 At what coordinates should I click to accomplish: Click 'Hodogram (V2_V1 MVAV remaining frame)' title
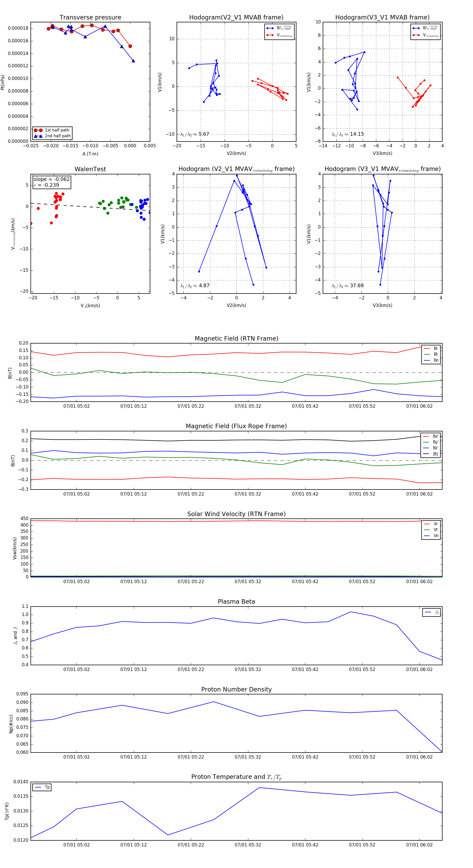pyautogui.click(x=236, y=169)
